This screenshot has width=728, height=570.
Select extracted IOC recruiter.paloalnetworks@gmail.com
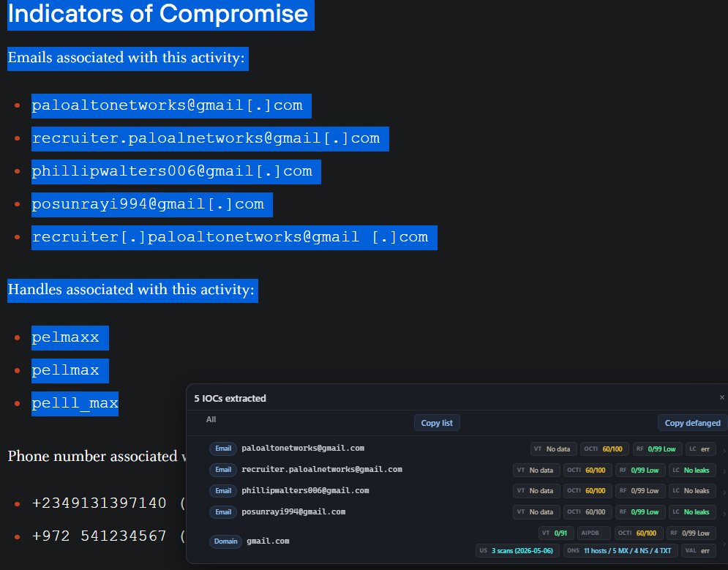pyautogui.click(x=322, y=469)
